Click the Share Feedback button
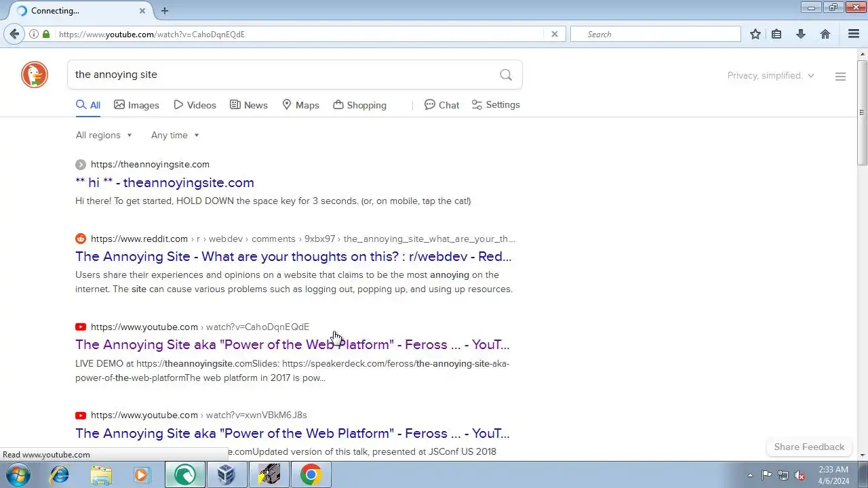The height and width of the screenshot is (488, 868). [809, 447]
